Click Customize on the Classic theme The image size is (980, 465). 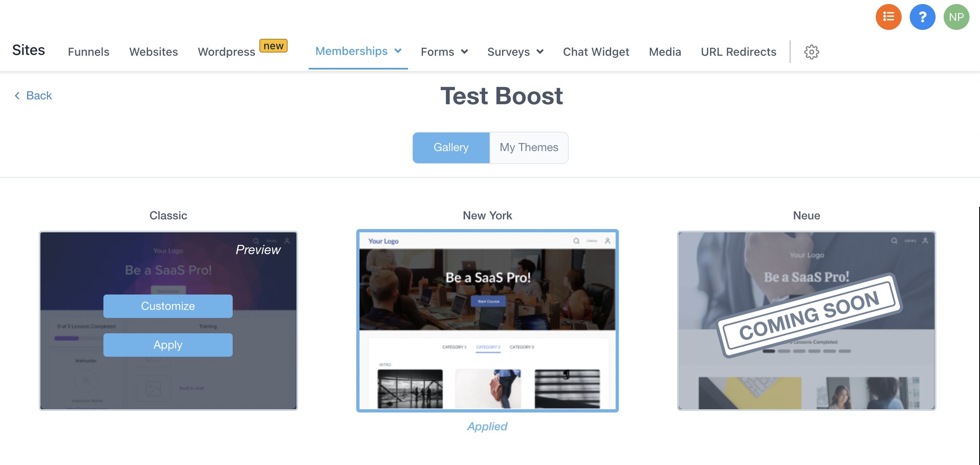[x=168, y=306]
